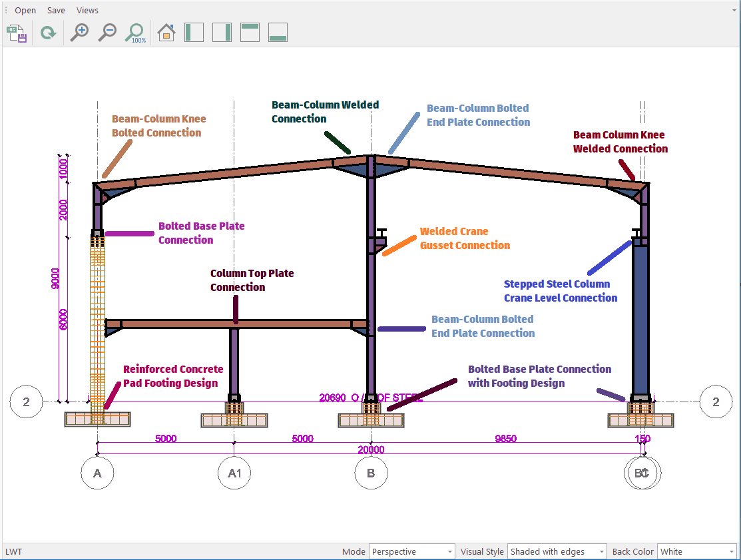Open the Back Color dropdown

(696, 551)
